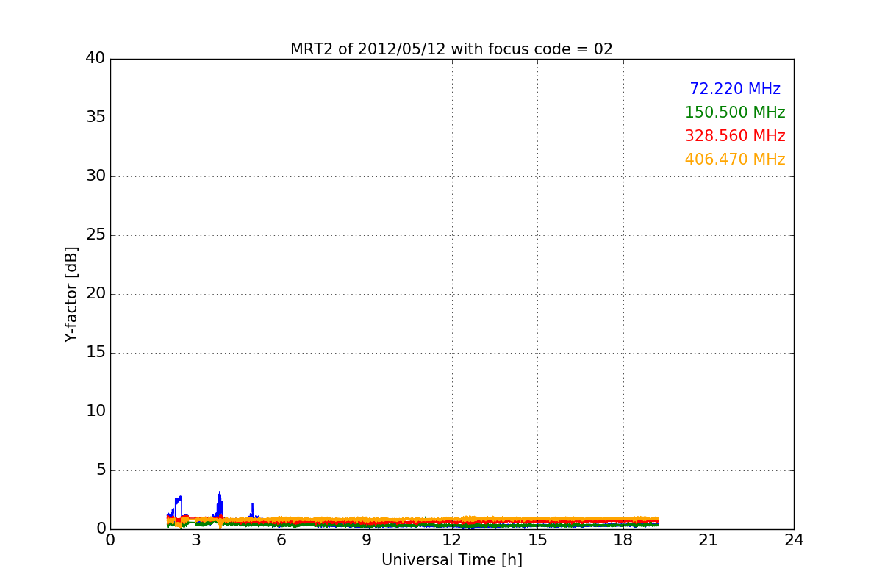Viewport: 882px width, 588px height.
Task: Click the y-axis tick label 5
Action: pos(101,470)
